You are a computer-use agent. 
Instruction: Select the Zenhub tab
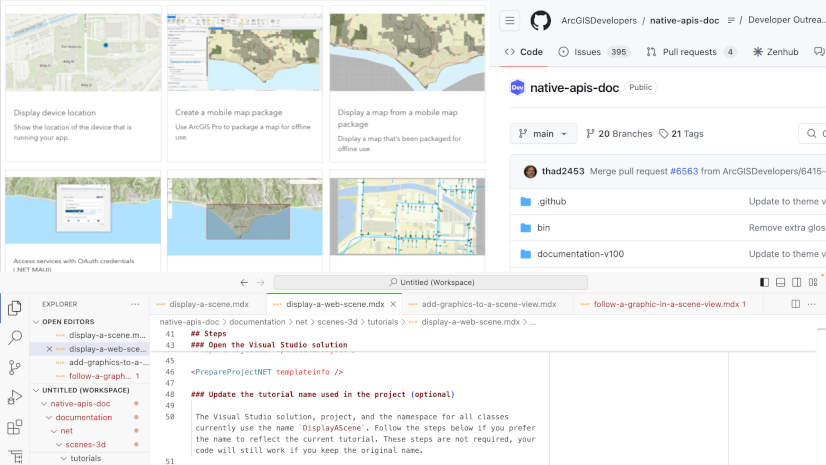(775, 52)
